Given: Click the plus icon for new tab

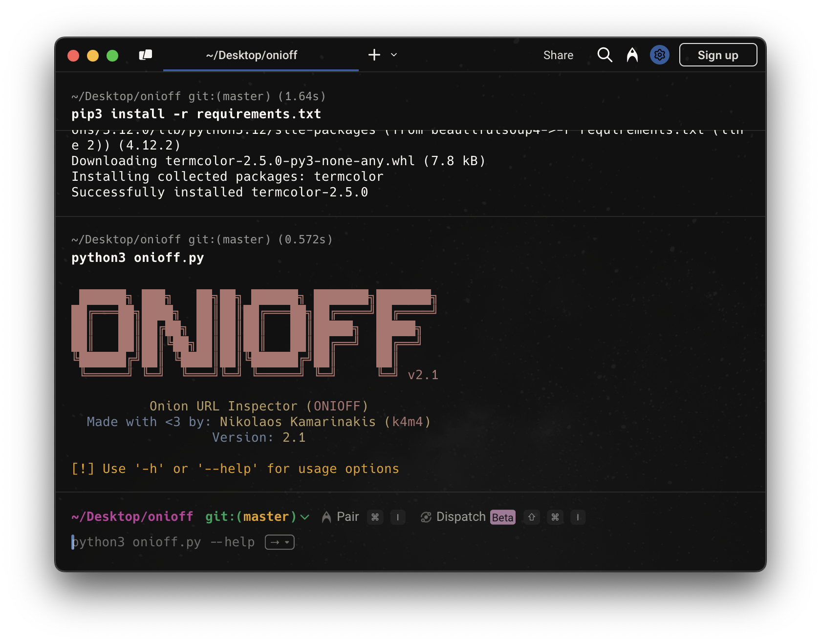Looking at the screenshot, I should point(374,55).
